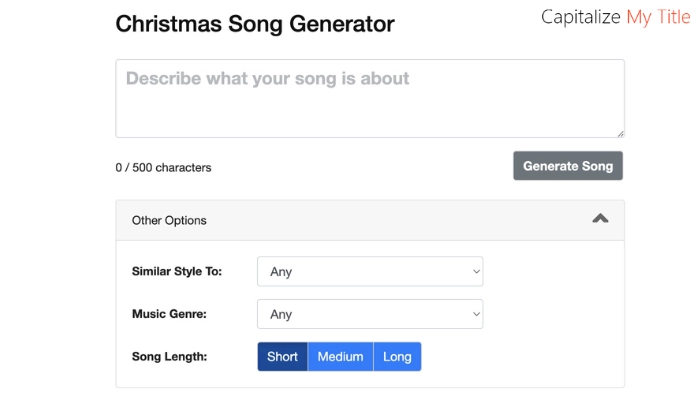Click the Similar Style To label

pyautogui.click(x=177, y=271)
